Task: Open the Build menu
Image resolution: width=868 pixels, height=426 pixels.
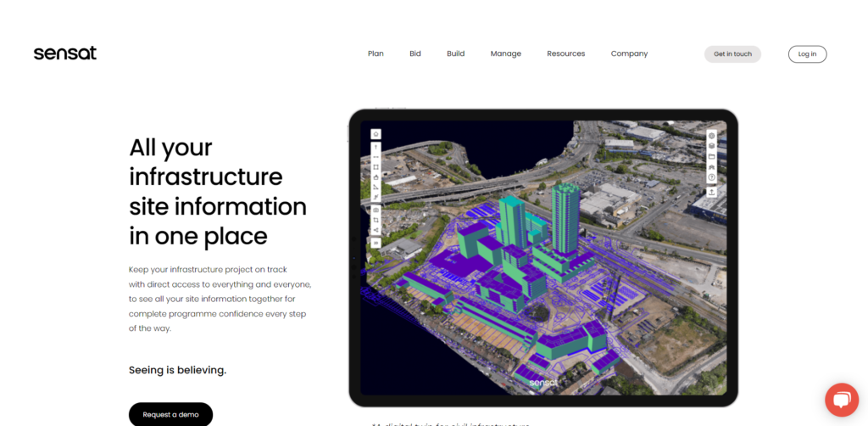Action: coord(455,53)
